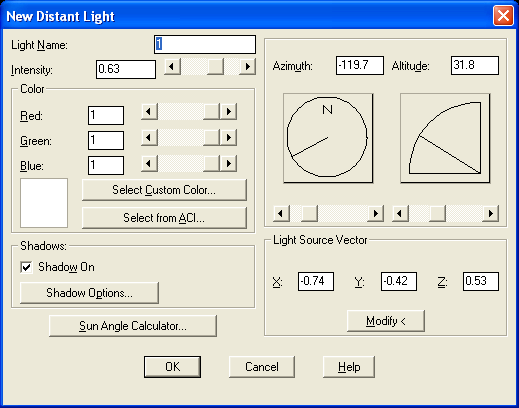Toggle the Shadow On checkbox
Image resolution: width=519 pixels, height=408 pixels.
26,267
